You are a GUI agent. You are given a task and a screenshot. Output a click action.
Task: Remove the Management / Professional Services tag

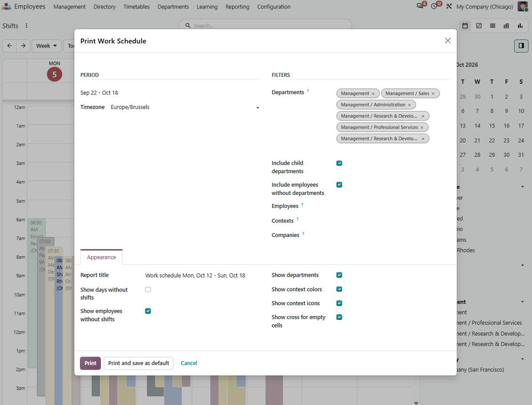pos(422,127)
